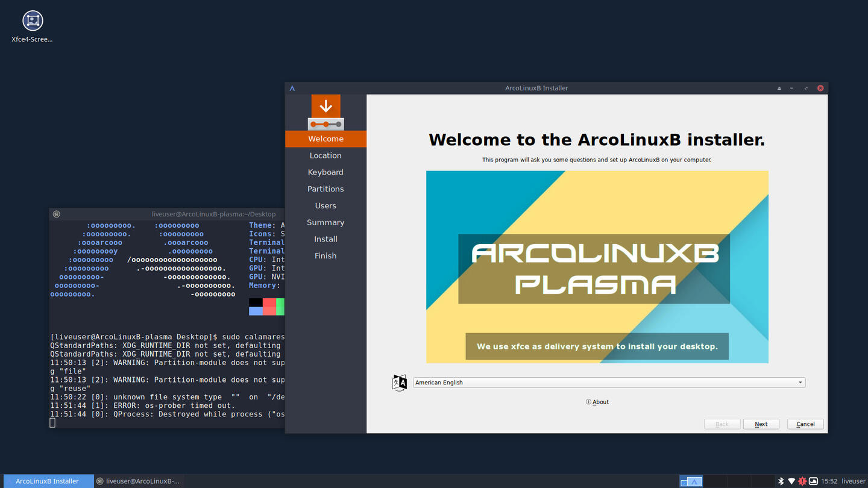The width and height of the screenshot is (868, 488).
Task: Switch to the second workspace in pager
Action: (715, 481)
